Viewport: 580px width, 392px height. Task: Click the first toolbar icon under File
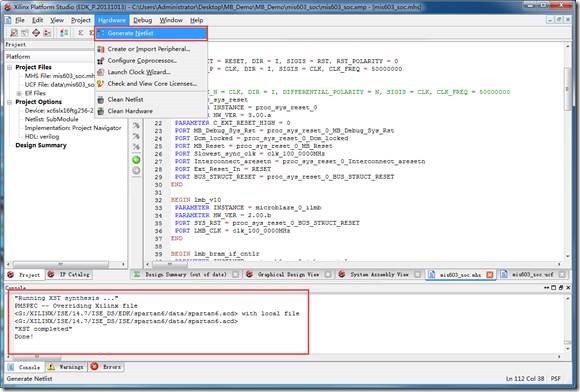(14, 33)
